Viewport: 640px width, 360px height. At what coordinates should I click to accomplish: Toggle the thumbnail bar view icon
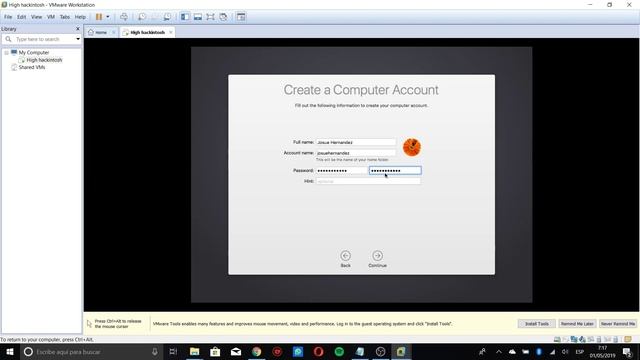pyautogui.click(x=198, y=17)
